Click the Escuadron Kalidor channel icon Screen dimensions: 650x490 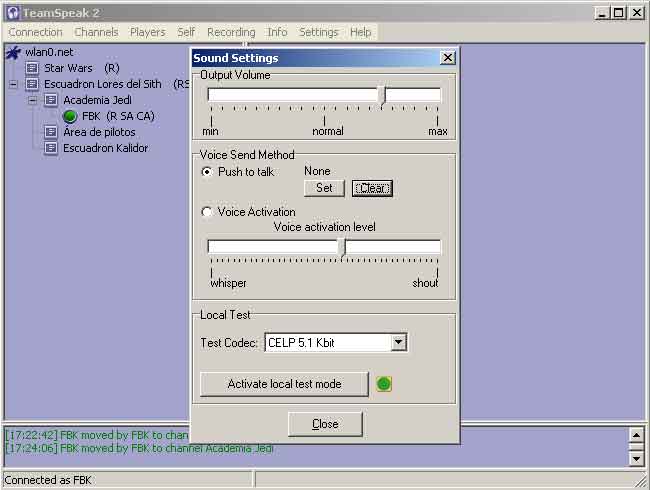[x=50, y=148]
